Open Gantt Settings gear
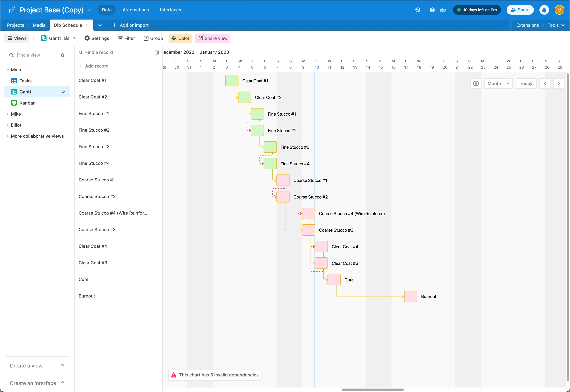The image size is (570, 392). 97,38
